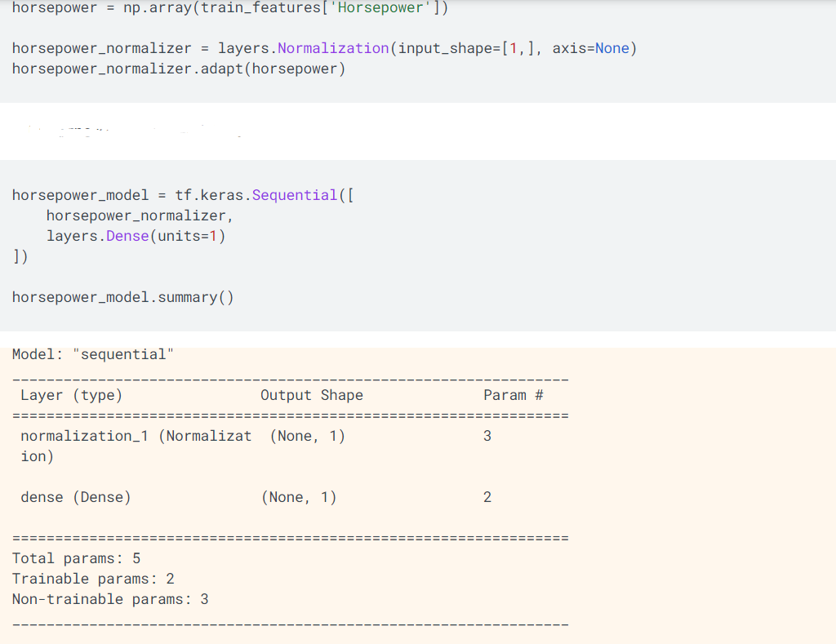
Task: Click the units=1 argument
Action: point(188,236)
